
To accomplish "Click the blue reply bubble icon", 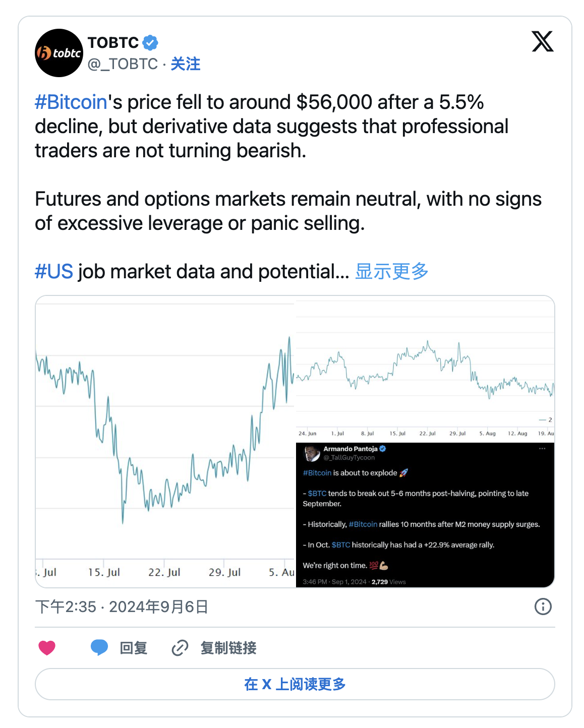I will coord(99,647).
